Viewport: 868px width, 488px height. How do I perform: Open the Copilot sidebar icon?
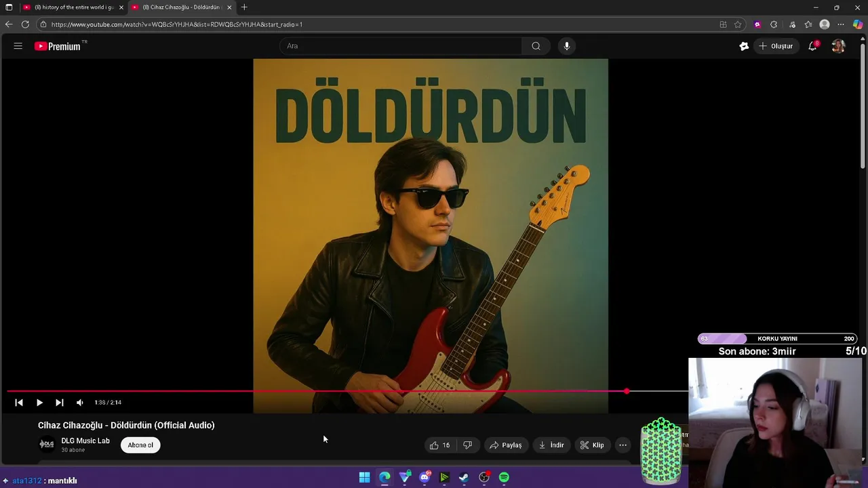[x=858, y=24]
